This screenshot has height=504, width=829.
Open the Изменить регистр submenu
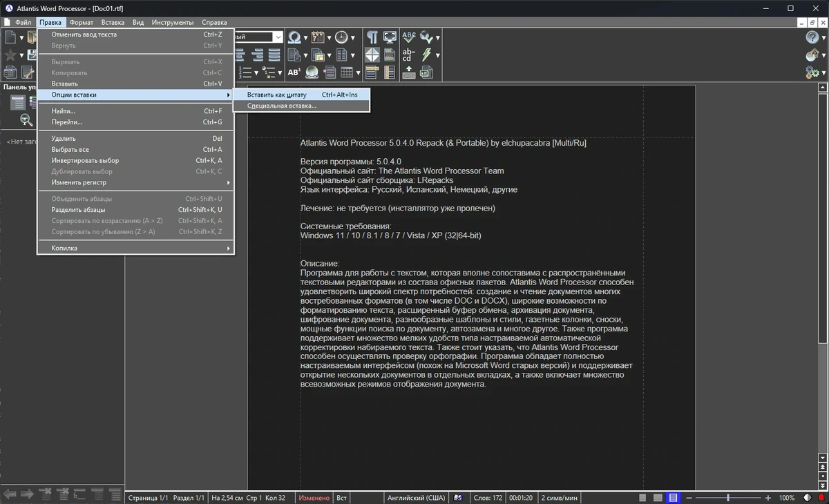click(x=136, y=183)
